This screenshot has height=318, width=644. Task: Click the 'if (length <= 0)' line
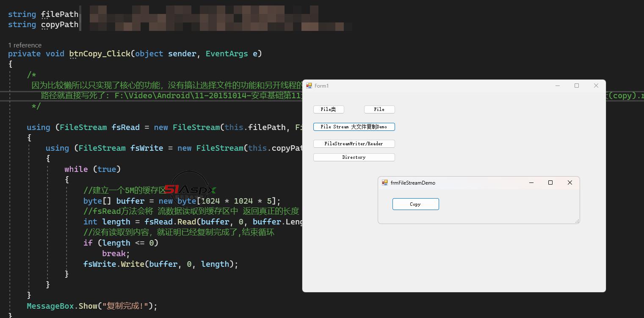pos(121,243)
